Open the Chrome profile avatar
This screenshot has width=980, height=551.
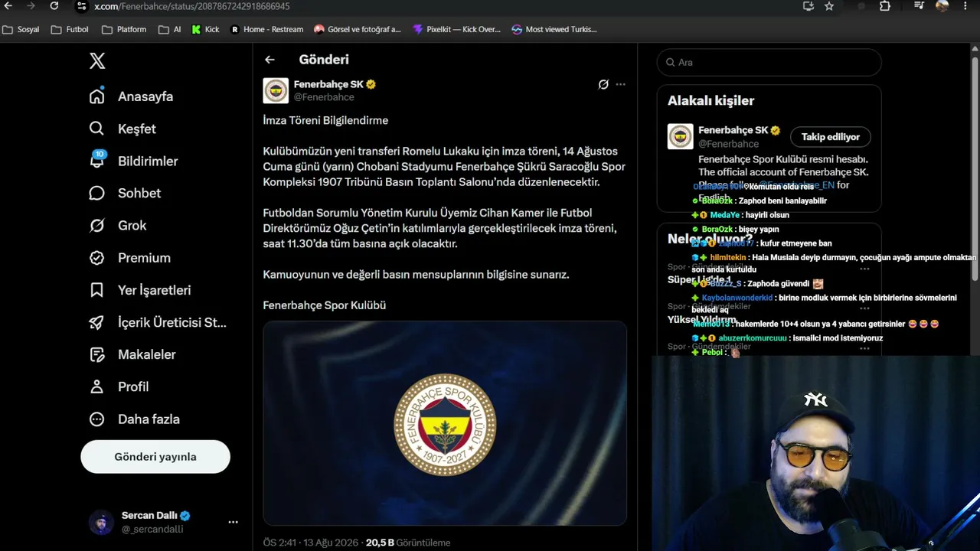pyautogui.click(x=942, y=6)
